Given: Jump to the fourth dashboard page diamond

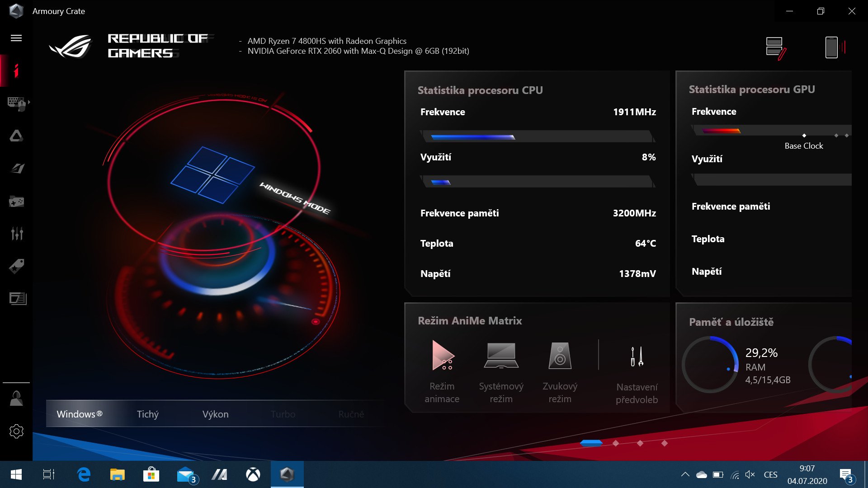Looking at the screenshot, I should [x=664, y=443].
